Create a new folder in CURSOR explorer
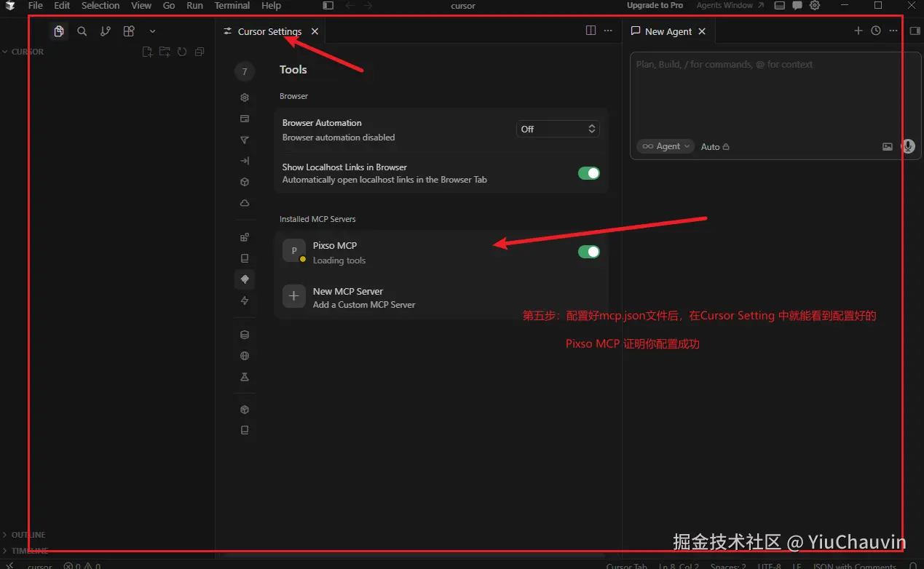Viewport: 924px width, 569px height. click(165, 52)
